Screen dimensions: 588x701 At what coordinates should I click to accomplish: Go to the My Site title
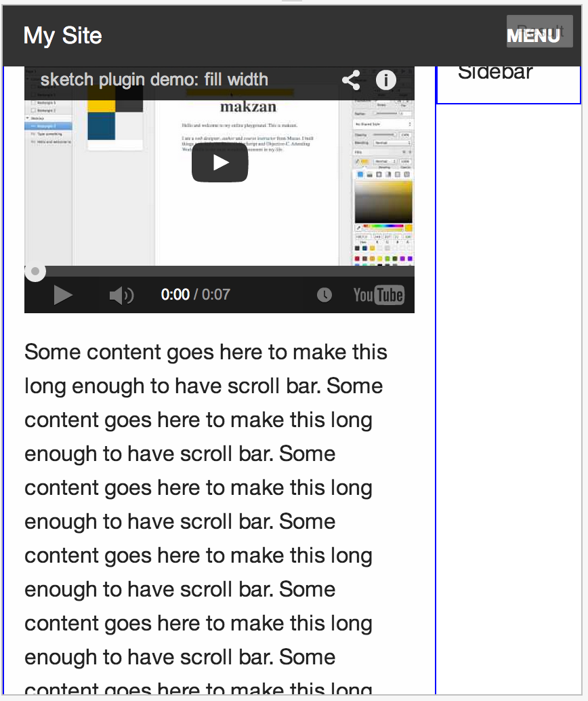62,35
